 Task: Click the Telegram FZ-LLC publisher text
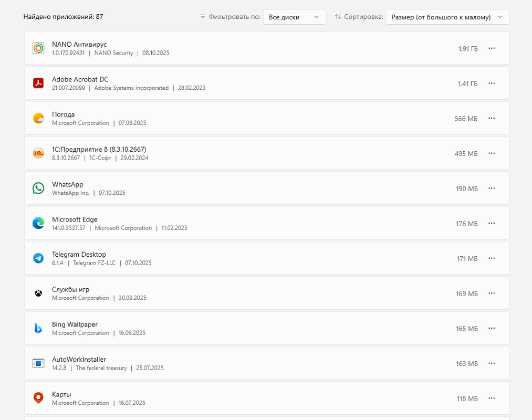tap(94, 263)
